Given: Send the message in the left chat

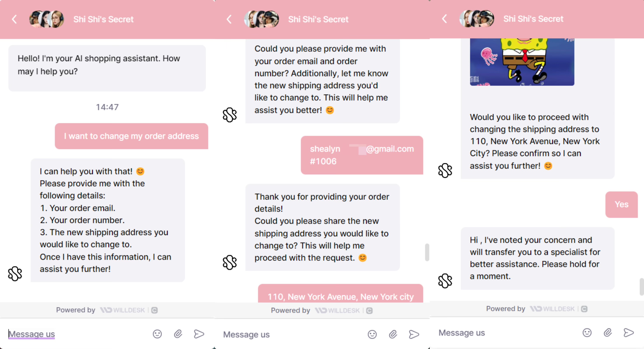Looking at the screenshot, I should (x=199, y=334).
